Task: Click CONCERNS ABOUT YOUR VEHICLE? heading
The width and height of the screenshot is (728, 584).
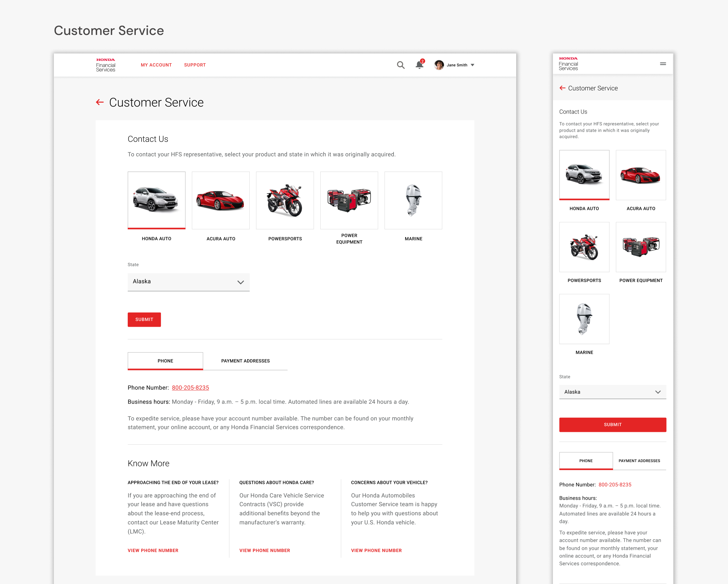Action: click(389, 482)
